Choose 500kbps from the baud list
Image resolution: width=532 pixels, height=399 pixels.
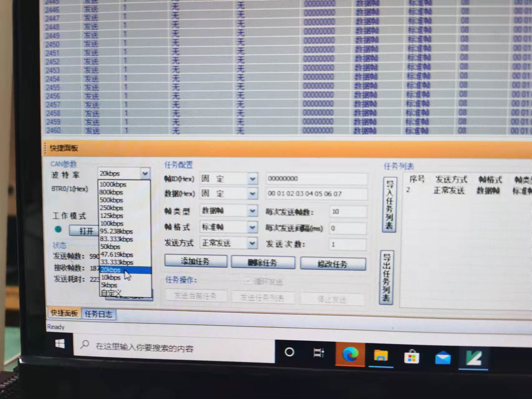coord(125,200)
